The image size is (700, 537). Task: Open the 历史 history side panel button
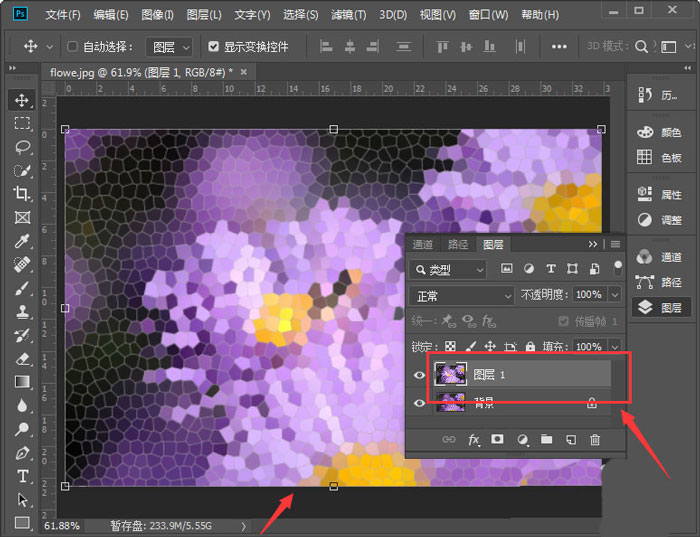(659, 95)
